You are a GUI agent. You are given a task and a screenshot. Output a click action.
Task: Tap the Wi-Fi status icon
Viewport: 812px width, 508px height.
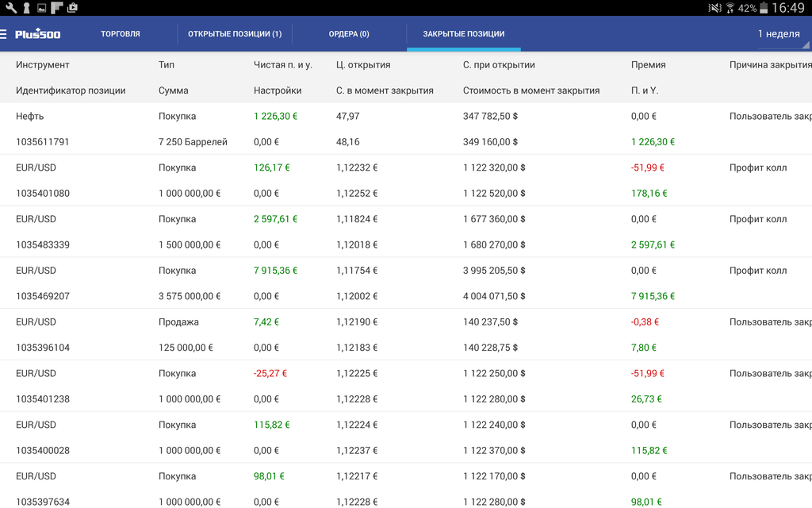coord(730,8)
